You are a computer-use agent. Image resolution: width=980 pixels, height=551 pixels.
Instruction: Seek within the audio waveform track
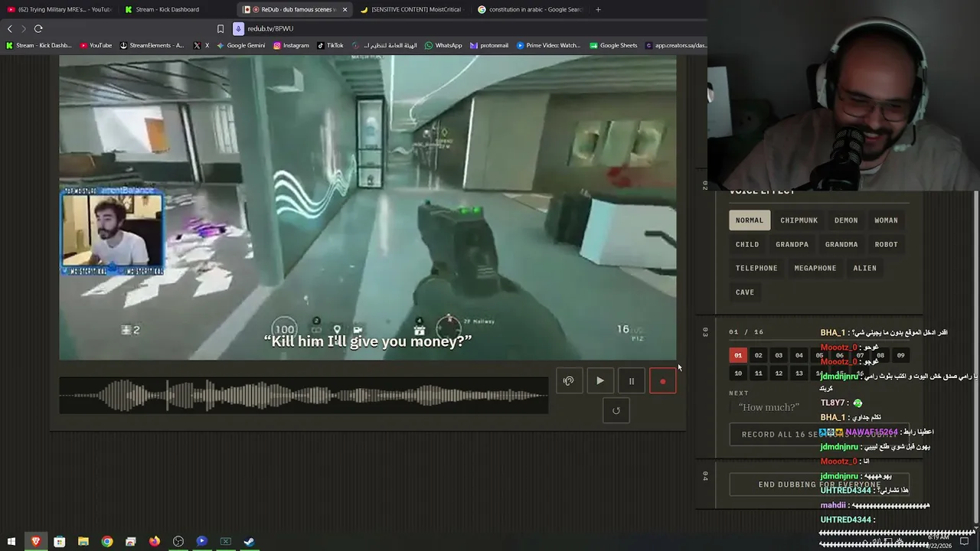pos(304,396)
